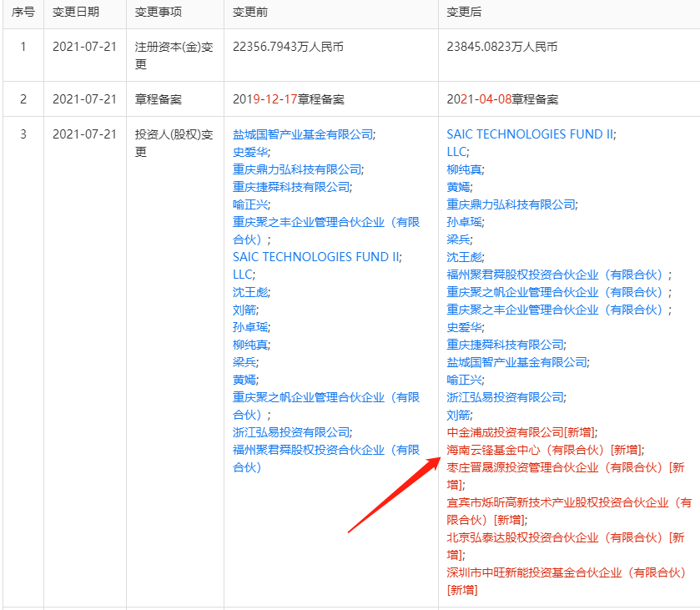The image size is (700, 610).
Task: Open newly added 枣庄晋晟源投资管理合伙企业 link
Action: [566, 476]
